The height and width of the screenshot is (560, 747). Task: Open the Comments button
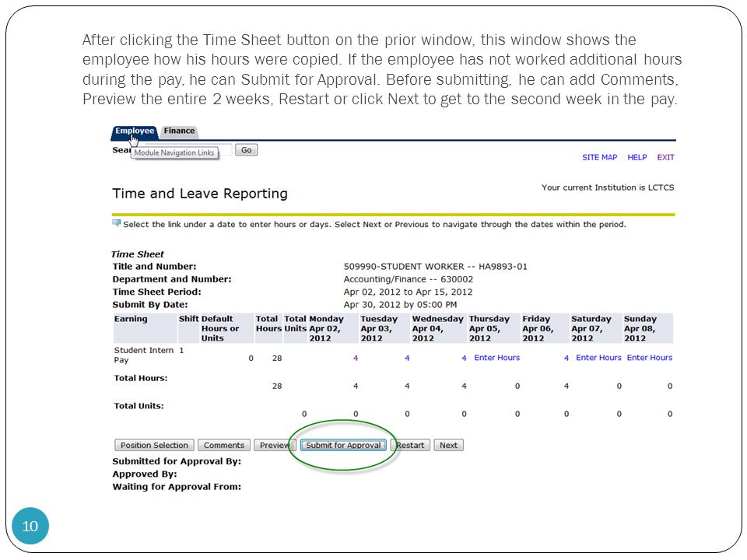(x=224, y=445)
